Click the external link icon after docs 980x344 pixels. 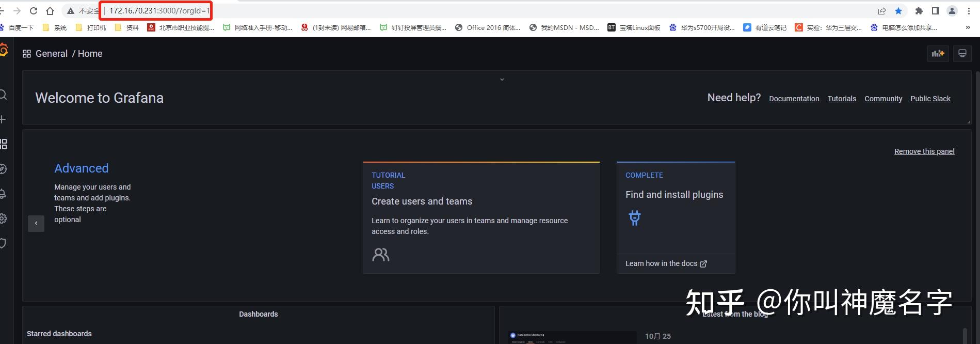[703, 264]
